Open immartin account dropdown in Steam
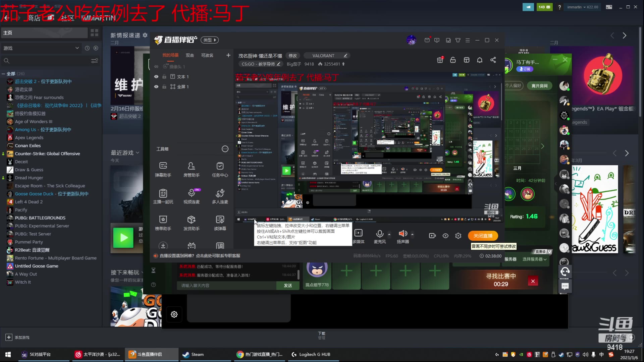This screenshot has width=644, height=362. [583, 7]
